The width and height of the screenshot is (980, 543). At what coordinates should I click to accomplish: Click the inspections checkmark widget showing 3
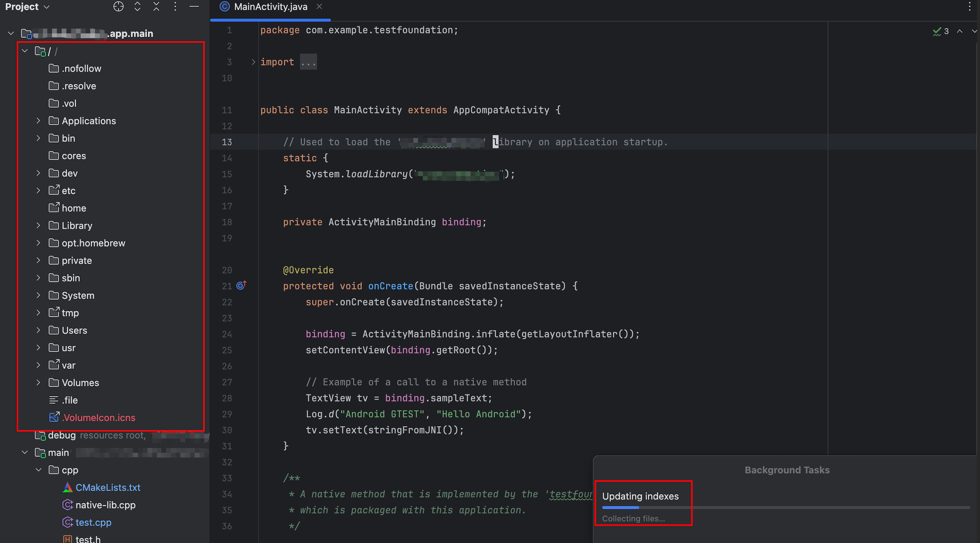tap(941, 31)
